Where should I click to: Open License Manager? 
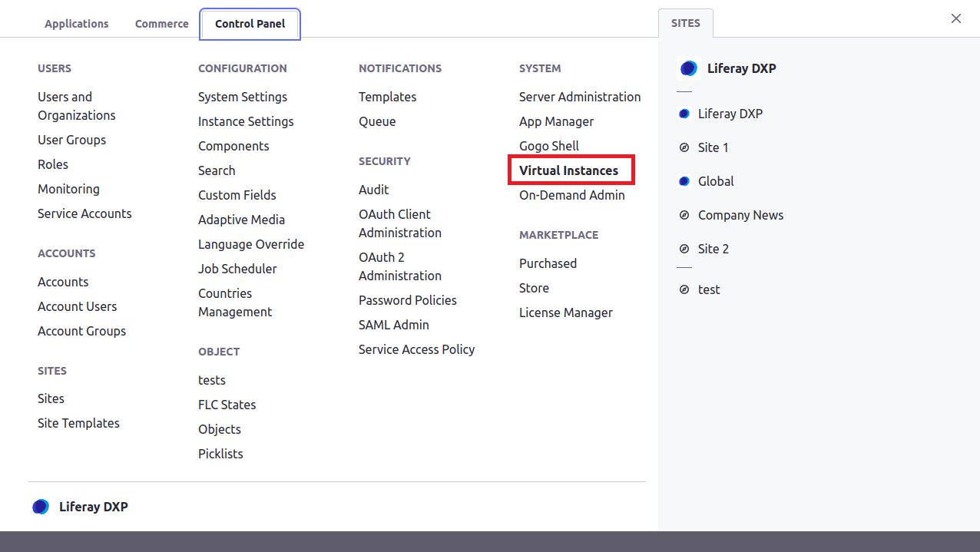(x=566, y=312)
